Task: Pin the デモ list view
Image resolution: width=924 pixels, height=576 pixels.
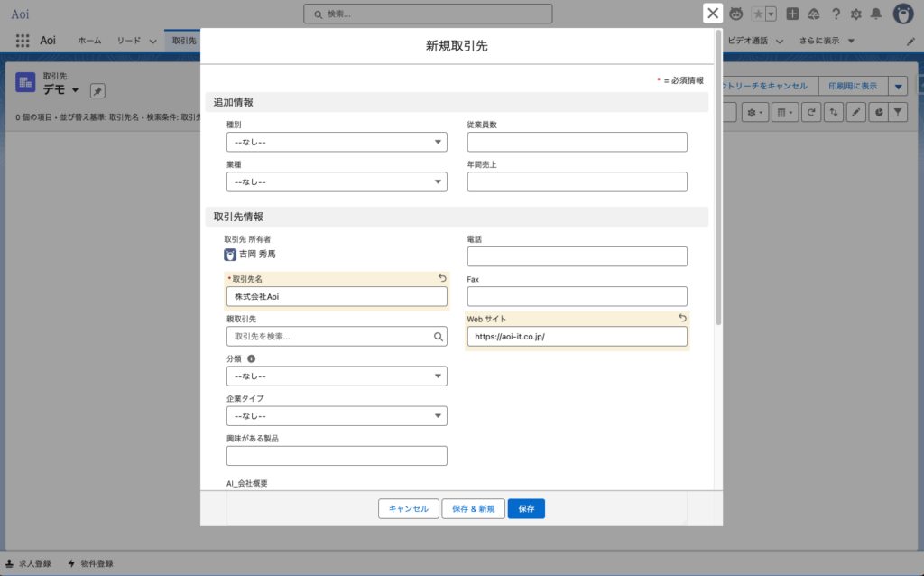Action: [x=97, y=90]
